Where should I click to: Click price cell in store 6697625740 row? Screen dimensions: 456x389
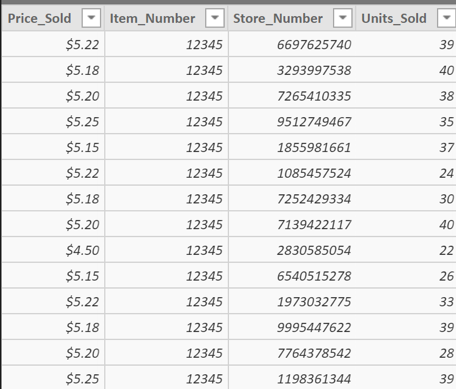click(53, 44)
